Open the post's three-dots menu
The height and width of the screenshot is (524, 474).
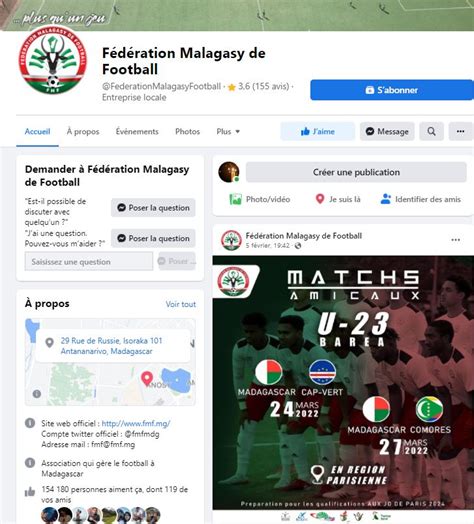click(x=455, y=240)
